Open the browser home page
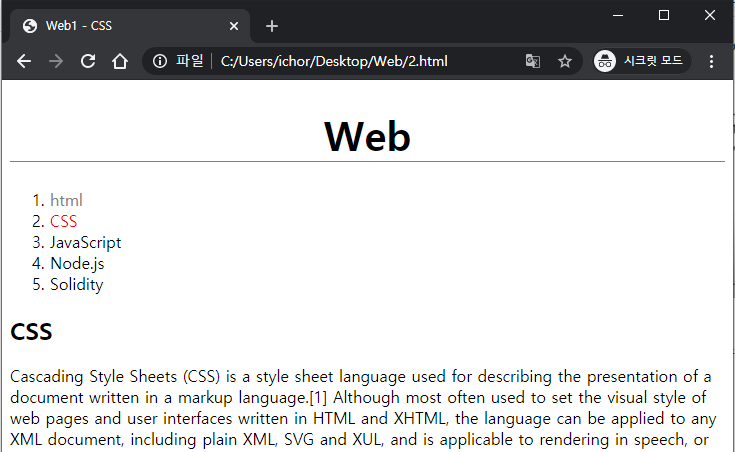The height and width of the screenshot is (452, 735). pyautogui.click(x=120, y=61)
